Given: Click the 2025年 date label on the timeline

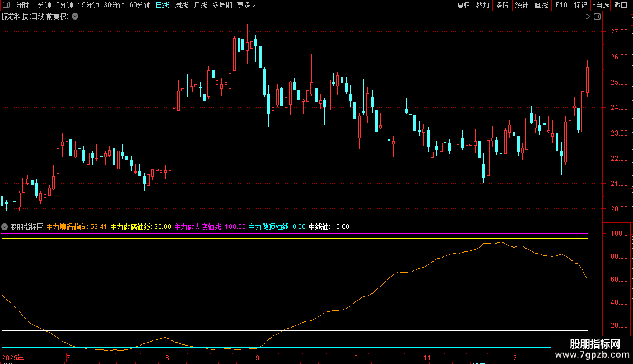Looking at the screenshot, I should click(x=12, y=357).
